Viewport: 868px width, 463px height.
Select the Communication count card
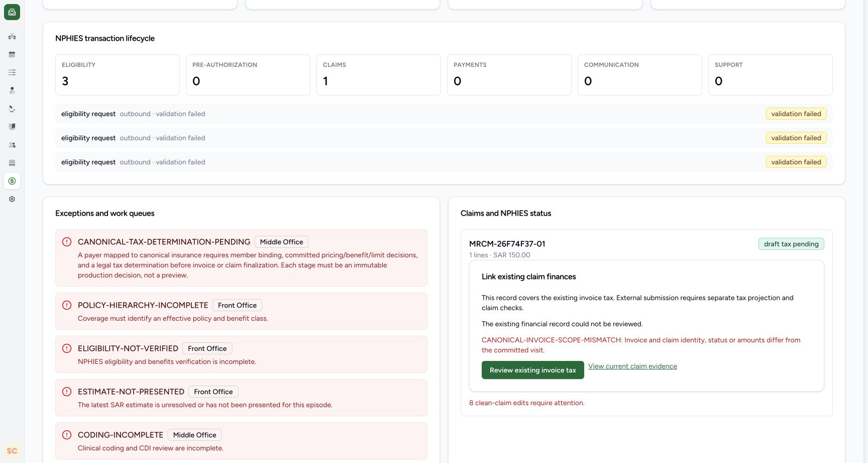click(640, 75)
